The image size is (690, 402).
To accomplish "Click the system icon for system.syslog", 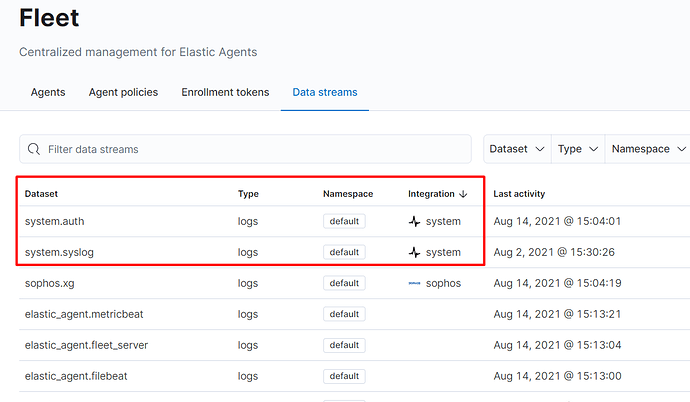I will (x=414, y=252).
